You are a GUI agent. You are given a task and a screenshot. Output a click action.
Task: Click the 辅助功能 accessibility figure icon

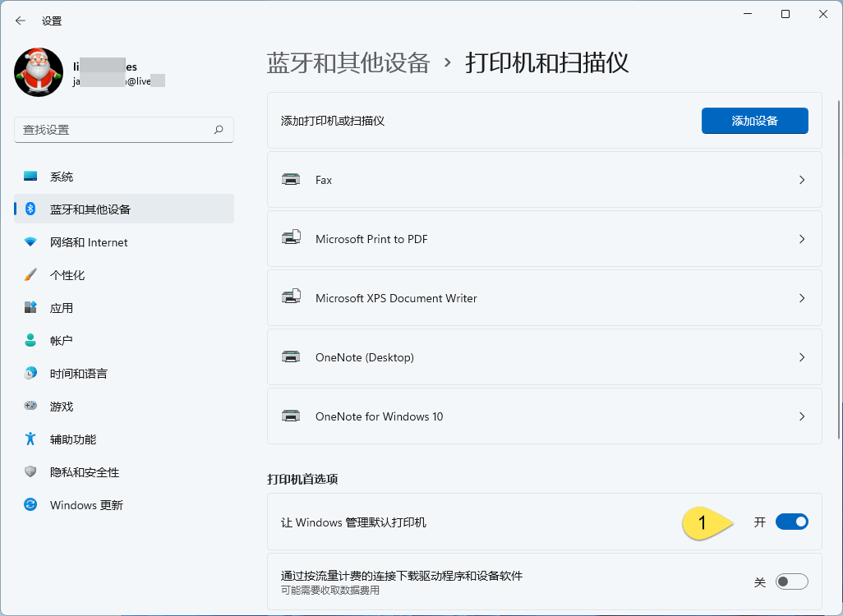point(30,439)
